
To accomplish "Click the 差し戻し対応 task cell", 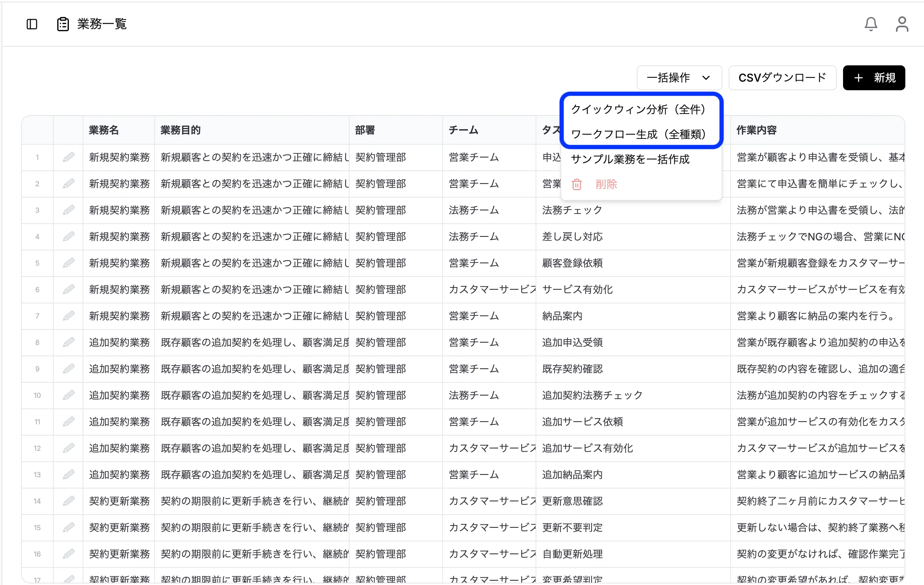I will pyautogui.click(x=633, y=237).
